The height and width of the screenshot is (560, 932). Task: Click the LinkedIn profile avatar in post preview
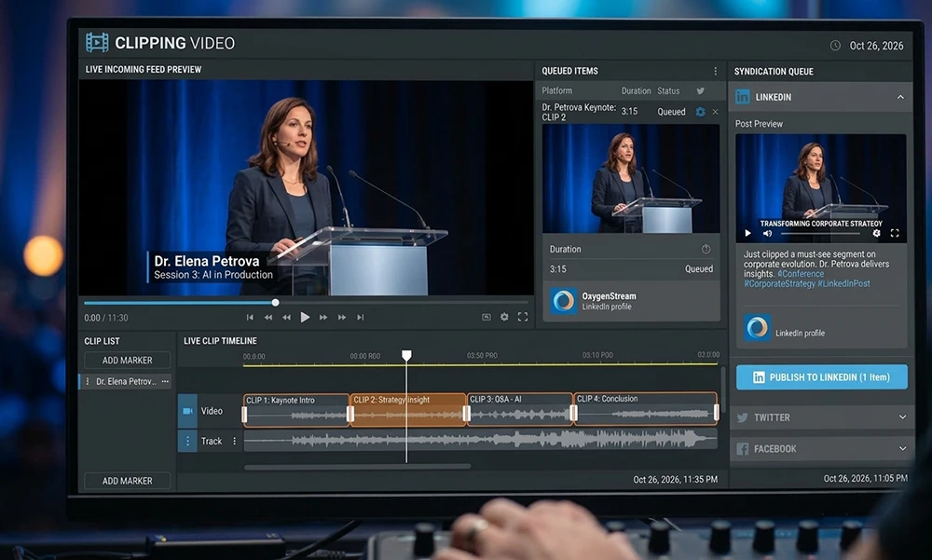pos(757,328)
